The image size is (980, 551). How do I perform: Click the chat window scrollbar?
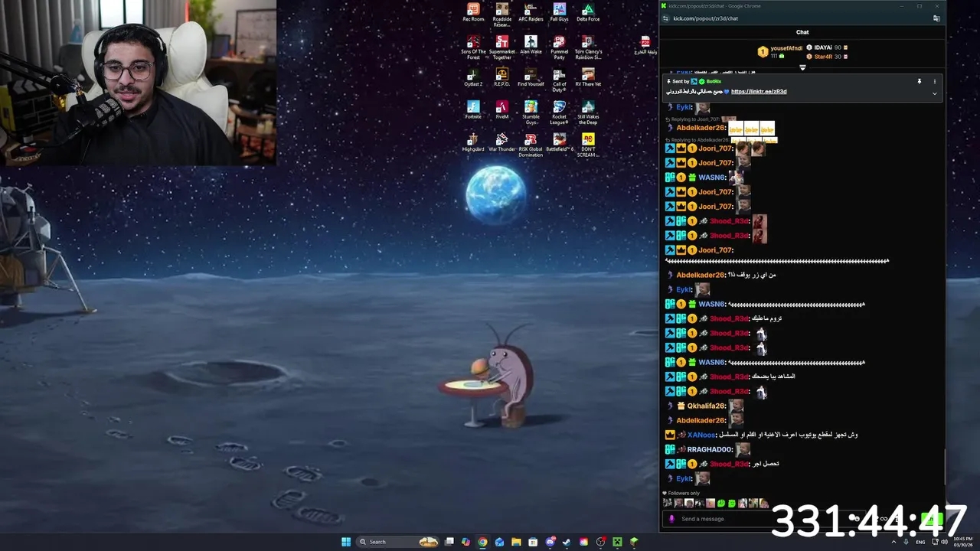[944, 467]
